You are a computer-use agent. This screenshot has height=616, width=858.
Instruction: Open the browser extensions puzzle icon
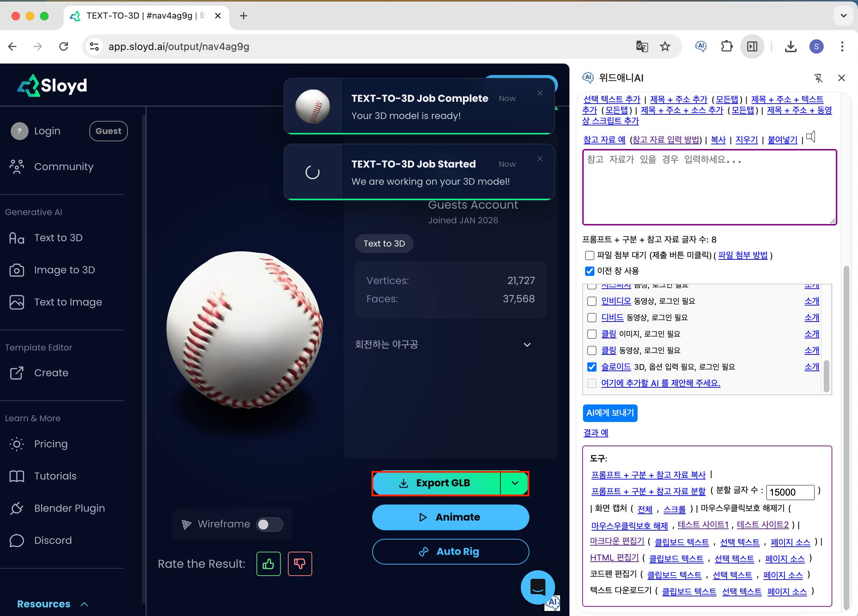pyautogui.click(x=726, y=46)
